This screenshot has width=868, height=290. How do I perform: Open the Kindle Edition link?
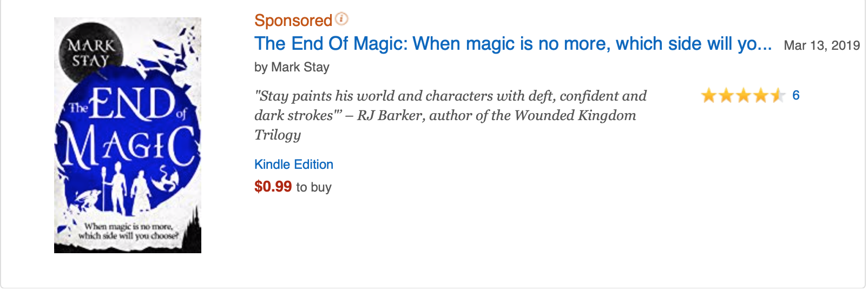[294, 164]
